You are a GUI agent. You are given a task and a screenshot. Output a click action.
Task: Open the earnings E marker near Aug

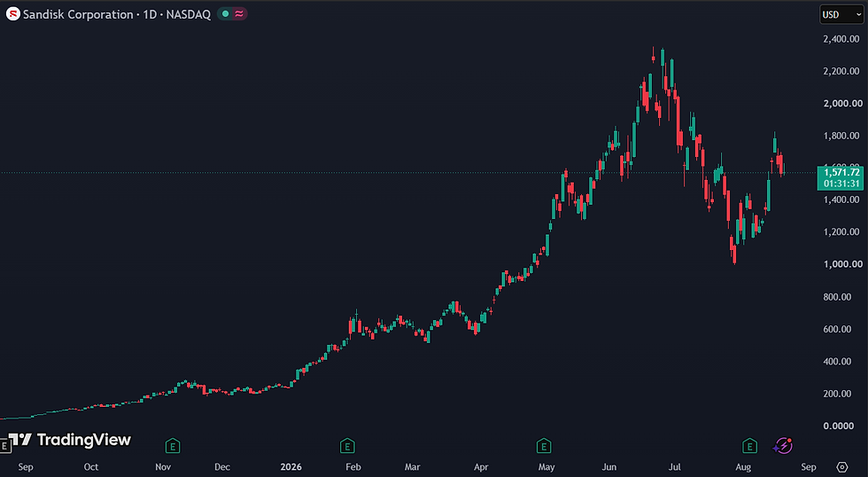point(749,445)
